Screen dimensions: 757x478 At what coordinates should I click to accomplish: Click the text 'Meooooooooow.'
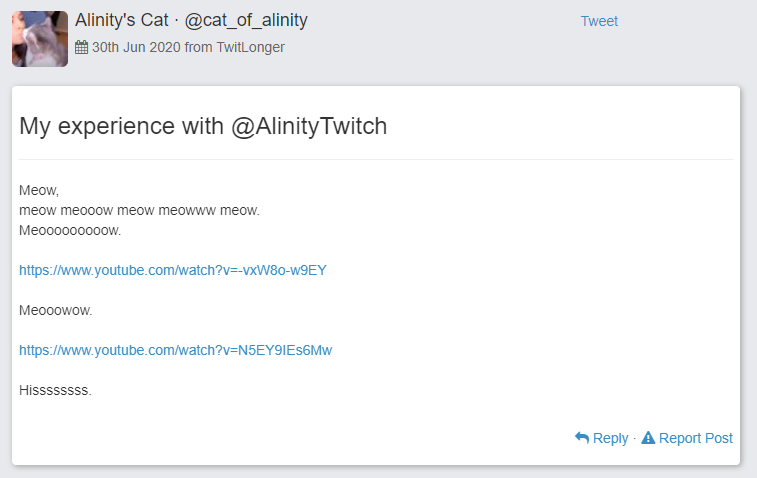tap(70, 230)
